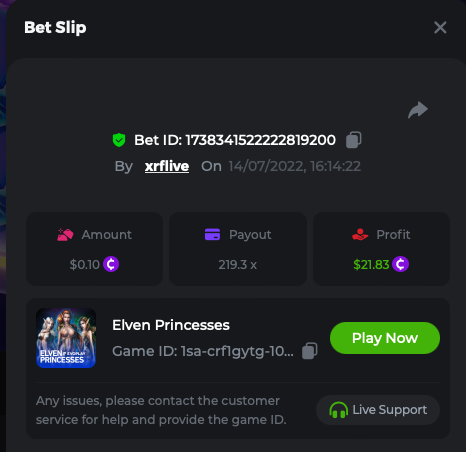
Task: Click the purple Payout card icon
Action: pos(212,234)
